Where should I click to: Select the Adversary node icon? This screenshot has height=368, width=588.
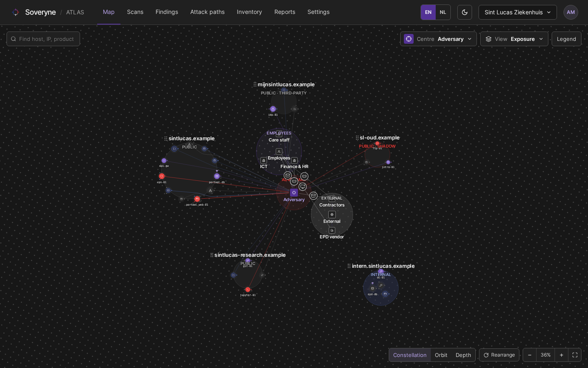[294, 193]
